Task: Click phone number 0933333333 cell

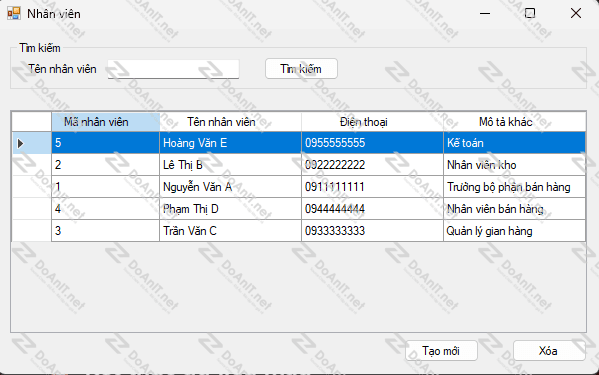Action: coord(372,231)
